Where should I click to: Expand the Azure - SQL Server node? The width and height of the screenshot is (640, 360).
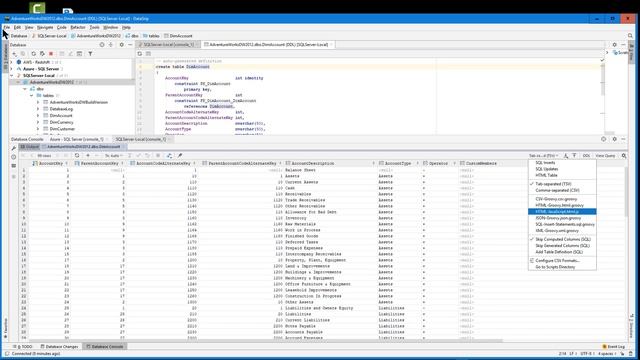pos(12,69)
